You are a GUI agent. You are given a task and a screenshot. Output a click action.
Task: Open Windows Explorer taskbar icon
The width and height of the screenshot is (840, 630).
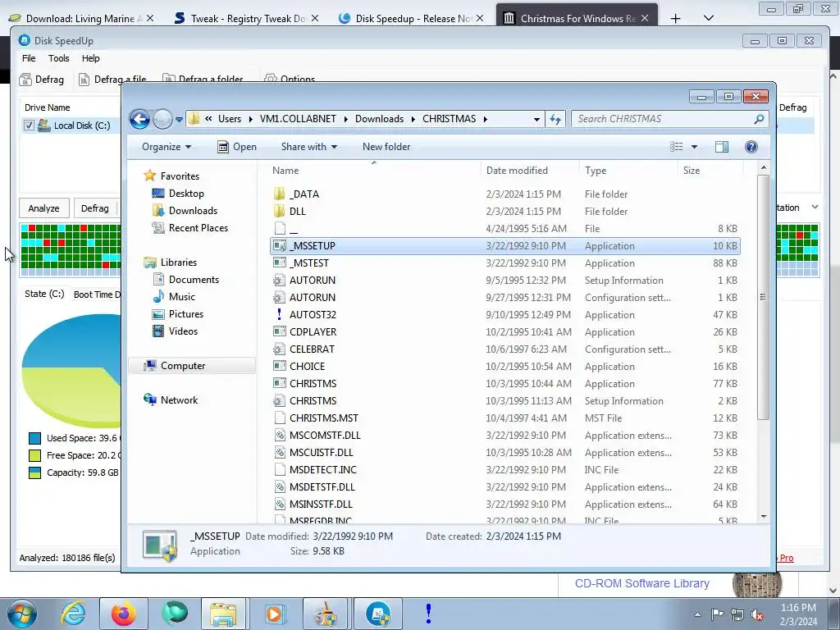pyautogui.click(x=223, y=614)
